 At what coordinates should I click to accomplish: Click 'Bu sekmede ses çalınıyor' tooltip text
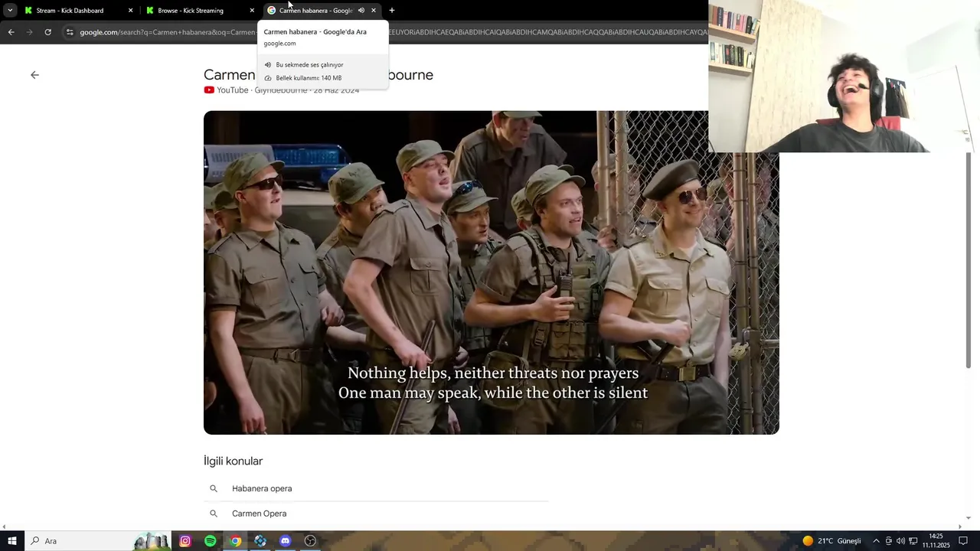309,65
